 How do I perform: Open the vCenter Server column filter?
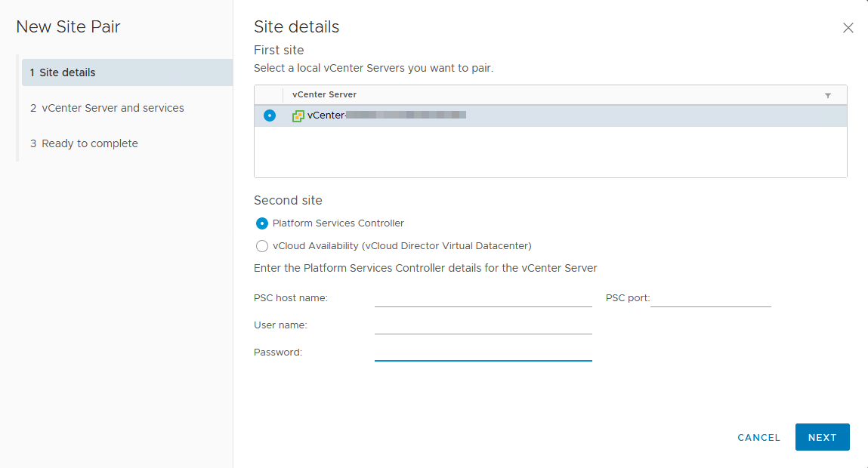828,95
